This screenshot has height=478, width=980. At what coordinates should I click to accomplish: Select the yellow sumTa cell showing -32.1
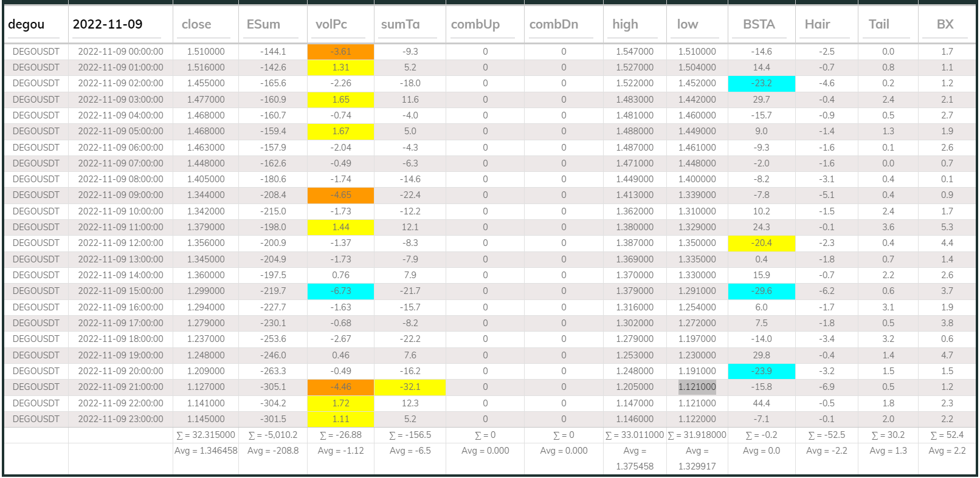pyautogui.click(x=410, y=387)
